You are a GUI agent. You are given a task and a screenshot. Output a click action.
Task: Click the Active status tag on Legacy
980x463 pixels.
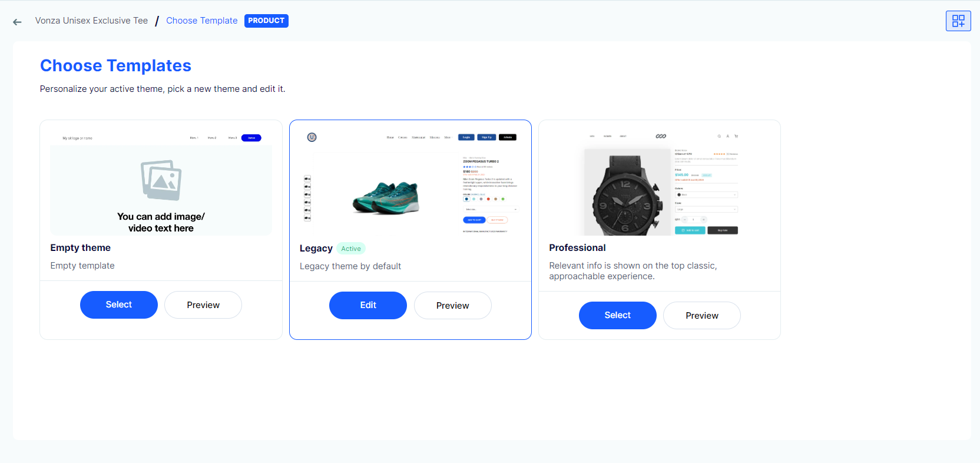(351, 249)
